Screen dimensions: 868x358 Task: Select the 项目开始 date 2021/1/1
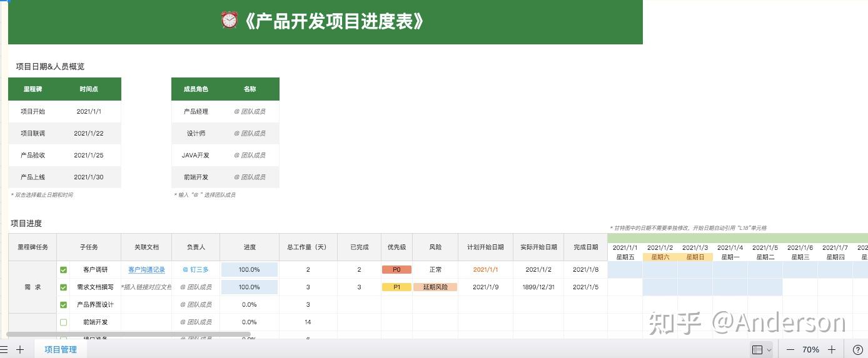(x=89, y=112)
